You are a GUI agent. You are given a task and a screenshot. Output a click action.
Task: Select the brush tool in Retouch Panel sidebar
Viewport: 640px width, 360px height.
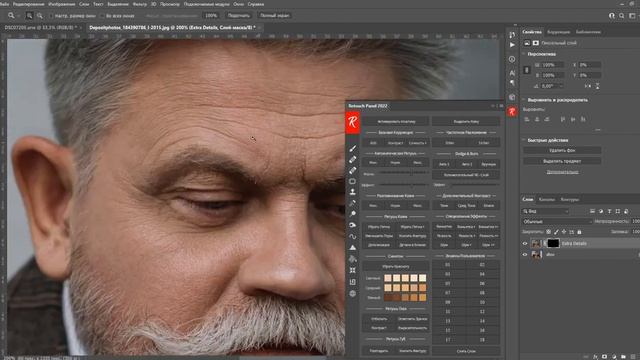[353, 149]
